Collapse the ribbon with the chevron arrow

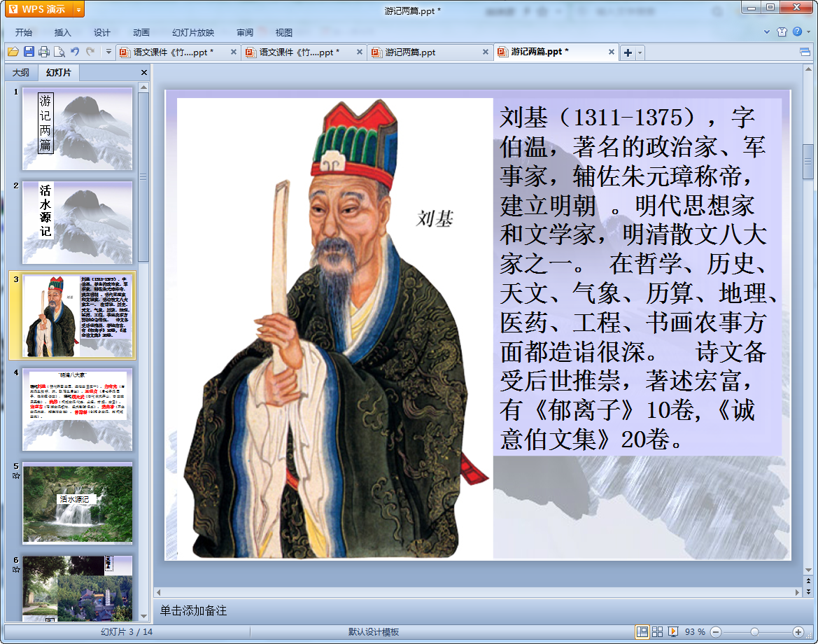[767, 31]
